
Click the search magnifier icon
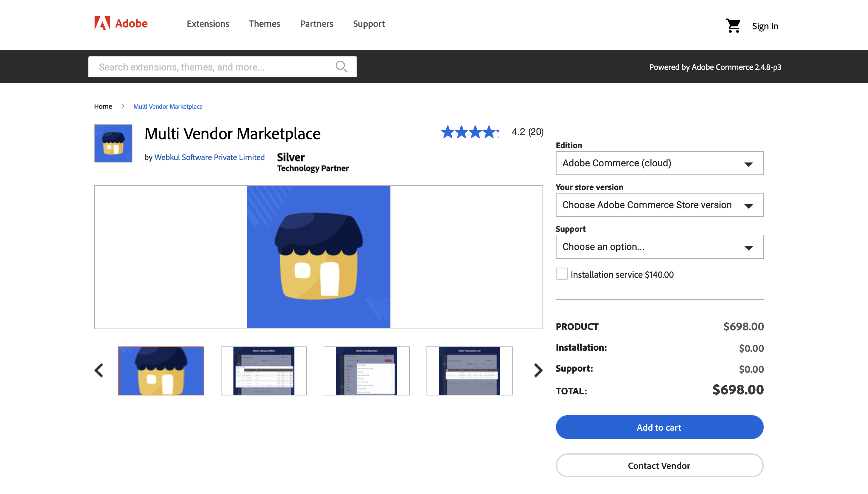coord(341,67)
